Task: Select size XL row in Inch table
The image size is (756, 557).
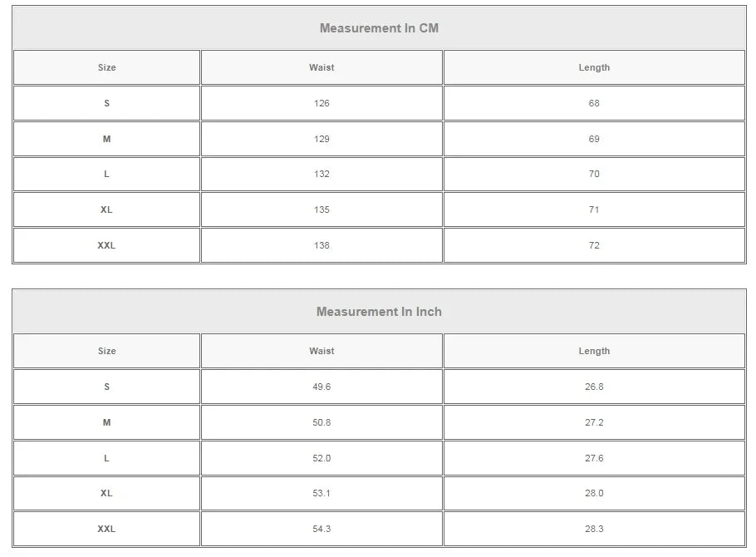Action: pyautogui.click(x=107, y=493)
